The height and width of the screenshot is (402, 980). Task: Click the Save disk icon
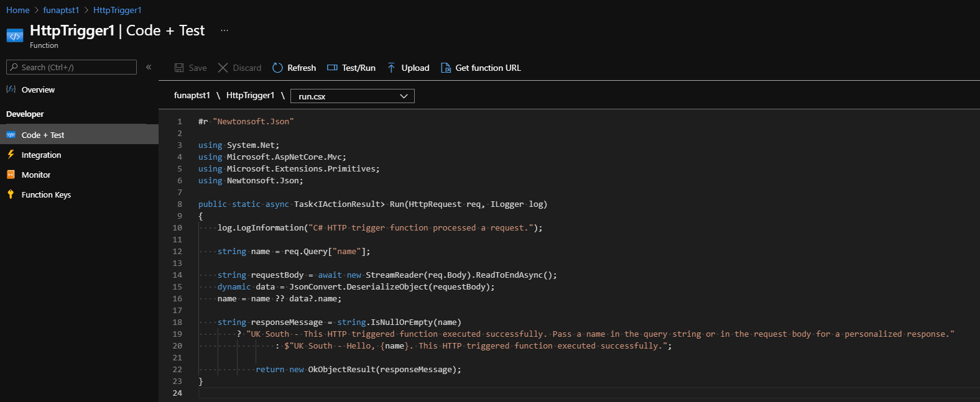pos(179,68)
